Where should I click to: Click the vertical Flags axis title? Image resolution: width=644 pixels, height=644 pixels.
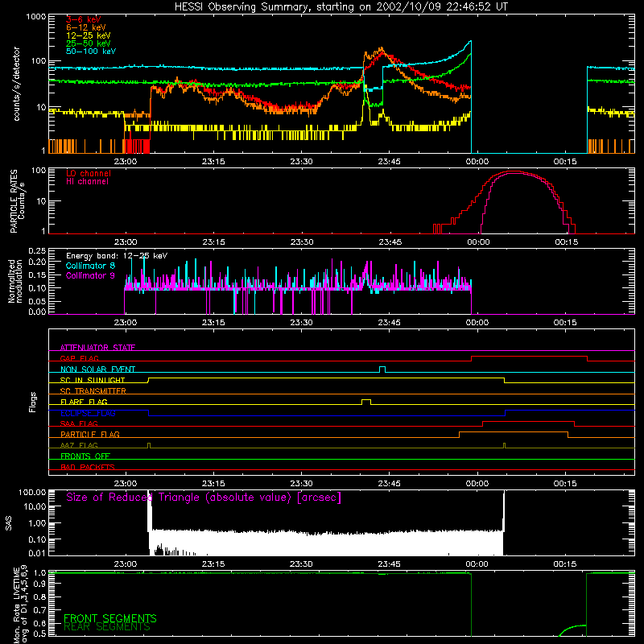(x=33, y=402)
